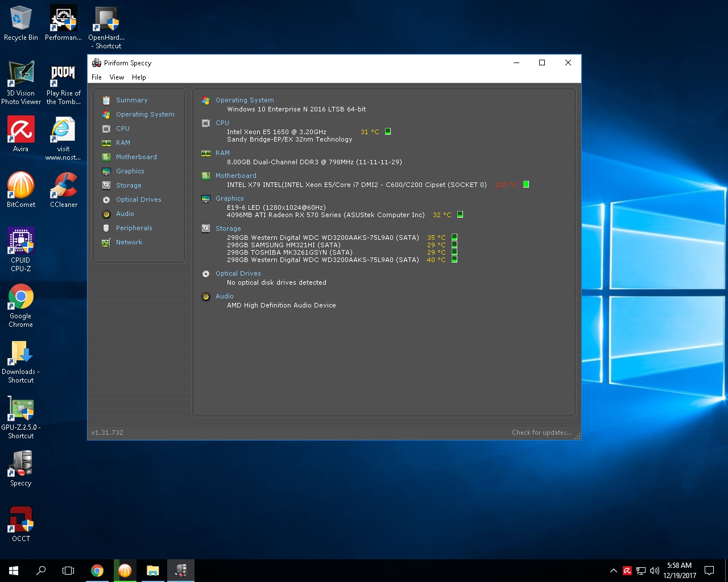Open the Graphics heading in summary panel
This screenshot has width=728, height=582.
point(229,198)
